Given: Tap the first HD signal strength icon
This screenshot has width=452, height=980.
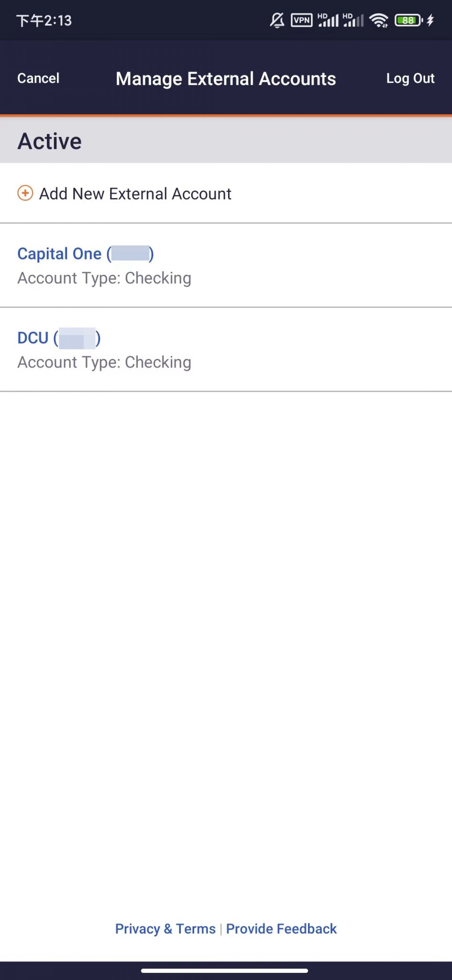Looking at the screenshot, I should click(328, 20).
